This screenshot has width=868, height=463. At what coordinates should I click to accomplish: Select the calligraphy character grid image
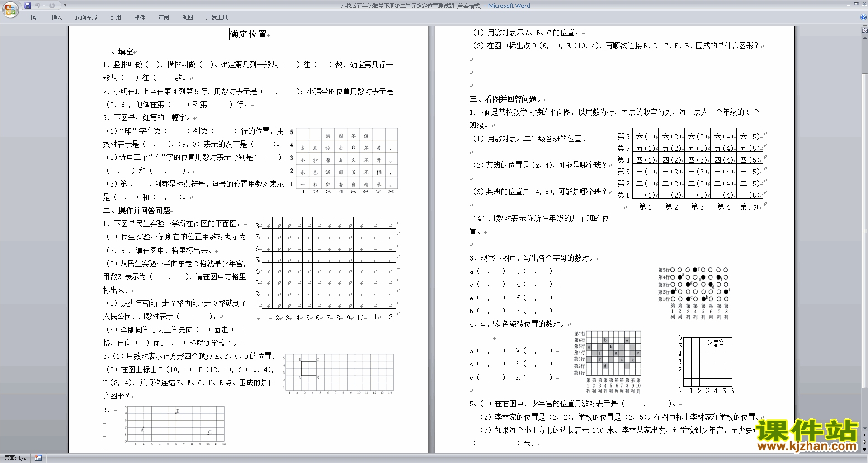coord(344,161)
